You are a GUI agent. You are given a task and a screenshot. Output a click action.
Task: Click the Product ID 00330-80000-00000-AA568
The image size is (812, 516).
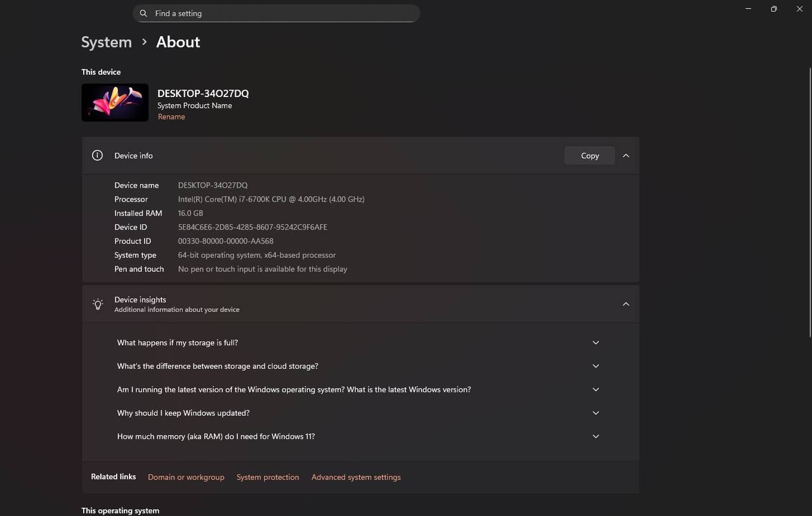click(x=226, y=241)
